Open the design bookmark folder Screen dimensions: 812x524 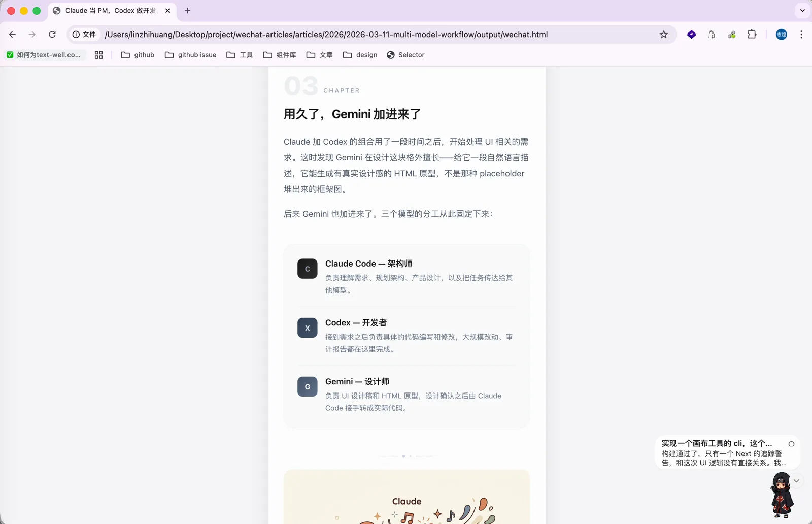360,55
